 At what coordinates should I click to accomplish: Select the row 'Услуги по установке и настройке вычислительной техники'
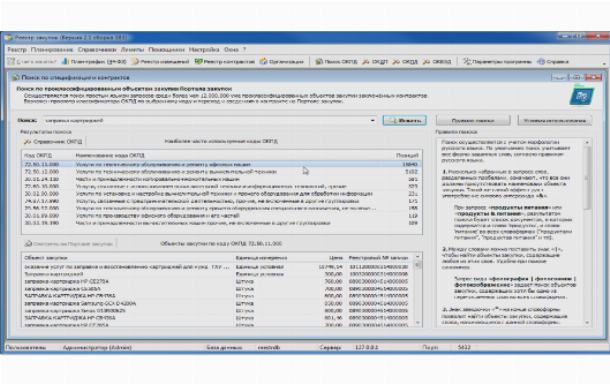221,194
